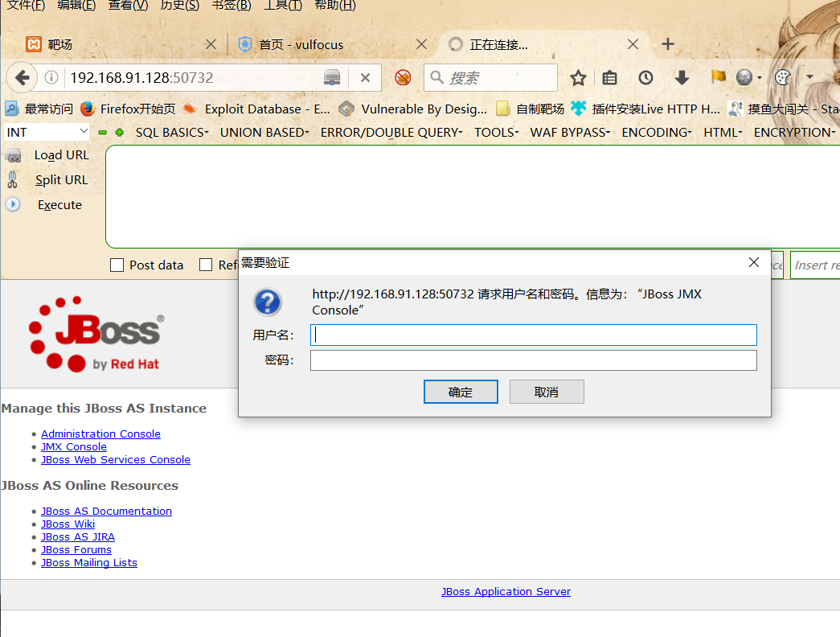Open the 书签(B) menu
This screenshot has width=840, height=637.
tap(232, 6)
